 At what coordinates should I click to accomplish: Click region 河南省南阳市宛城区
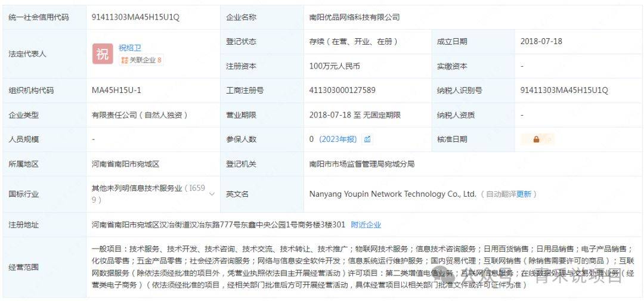pyautogui.click(x=125, y=164)
